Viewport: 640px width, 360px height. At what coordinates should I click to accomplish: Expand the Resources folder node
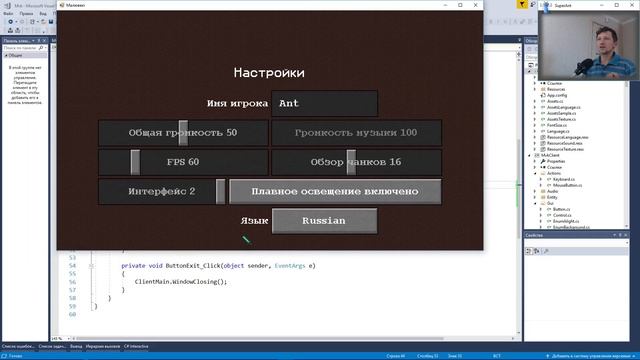pos(535,89)
